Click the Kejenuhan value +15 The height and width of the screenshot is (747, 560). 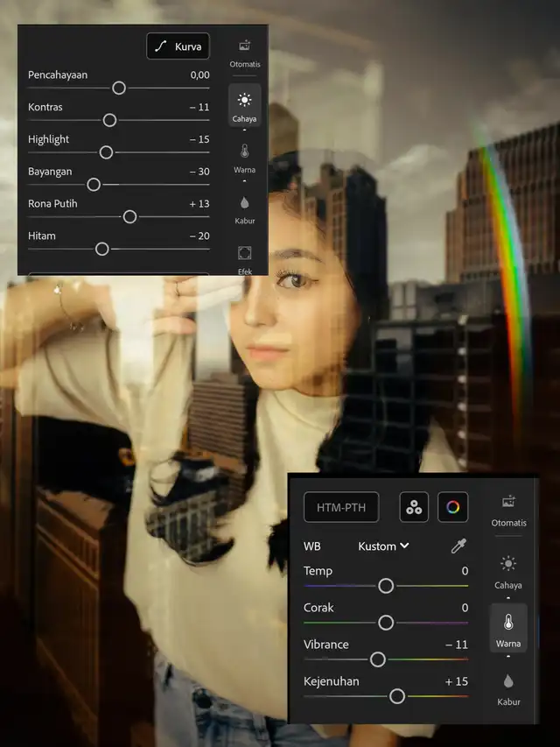coord(456,681)
